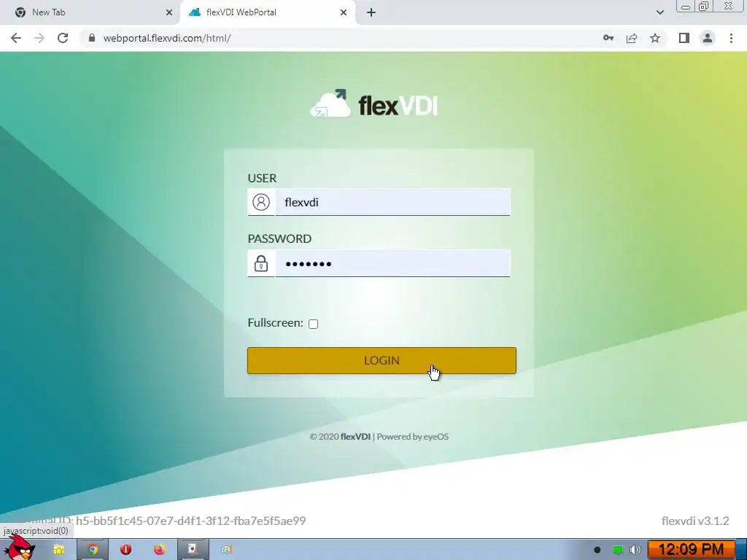The height and width of the screenshot is (560, 747).
Task: Bookmark this page with star icon
Action: click(x=655, y=38)
